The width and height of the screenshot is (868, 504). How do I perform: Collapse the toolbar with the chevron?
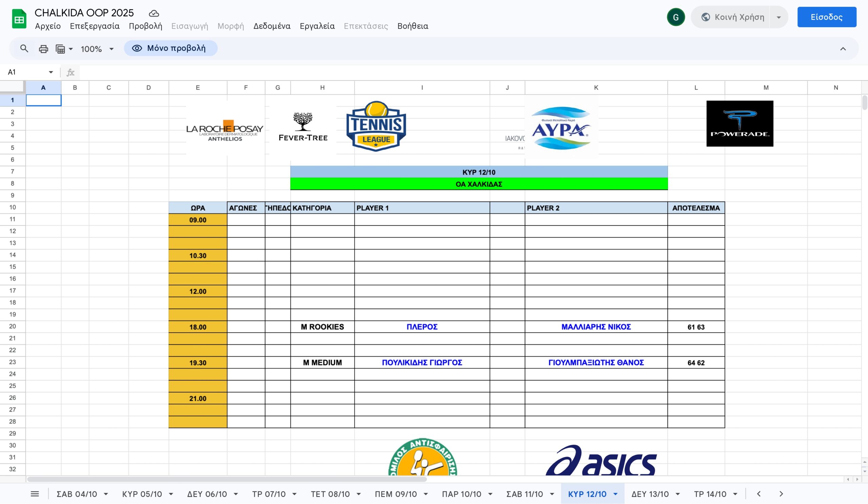point(843,49)
